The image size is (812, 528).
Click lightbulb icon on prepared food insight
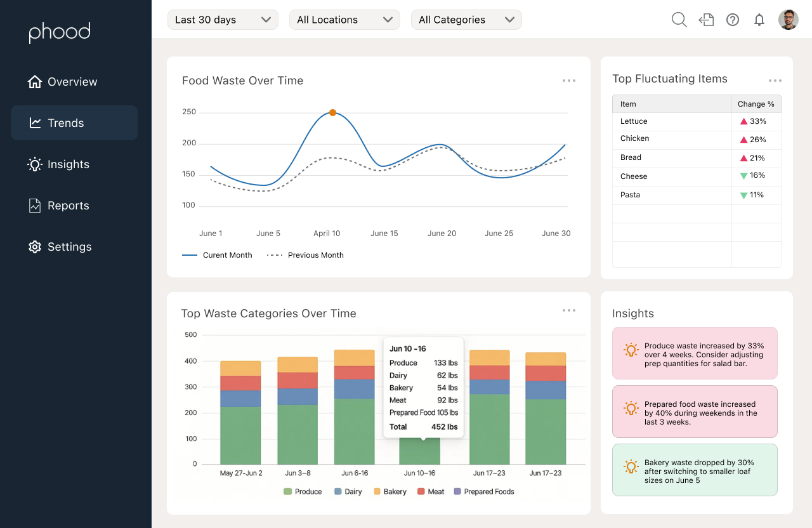[x=631, y=409]
